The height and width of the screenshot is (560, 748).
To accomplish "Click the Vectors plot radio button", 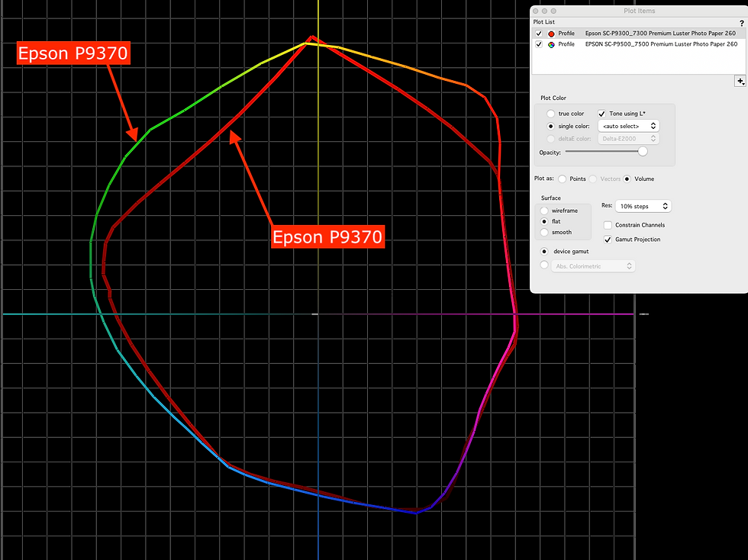I will 592,179.
